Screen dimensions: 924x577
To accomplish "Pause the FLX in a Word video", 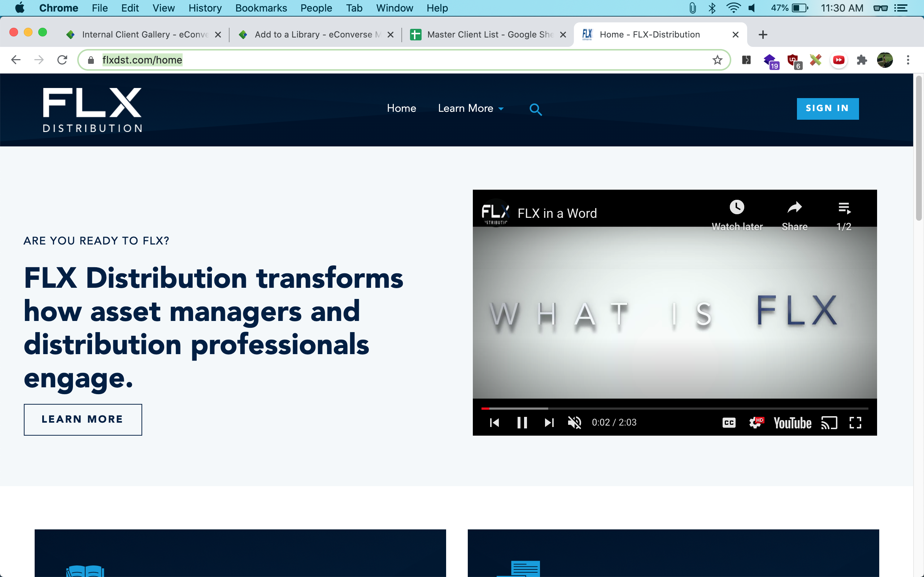I will coord(522,422).
